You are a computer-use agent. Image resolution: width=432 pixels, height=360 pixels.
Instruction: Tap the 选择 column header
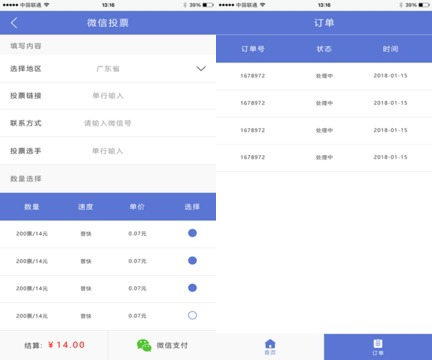pos(192,207)
